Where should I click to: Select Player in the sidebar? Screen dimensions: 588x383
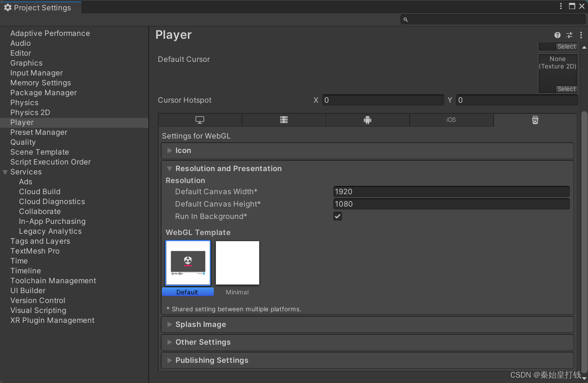coord(74,122)
